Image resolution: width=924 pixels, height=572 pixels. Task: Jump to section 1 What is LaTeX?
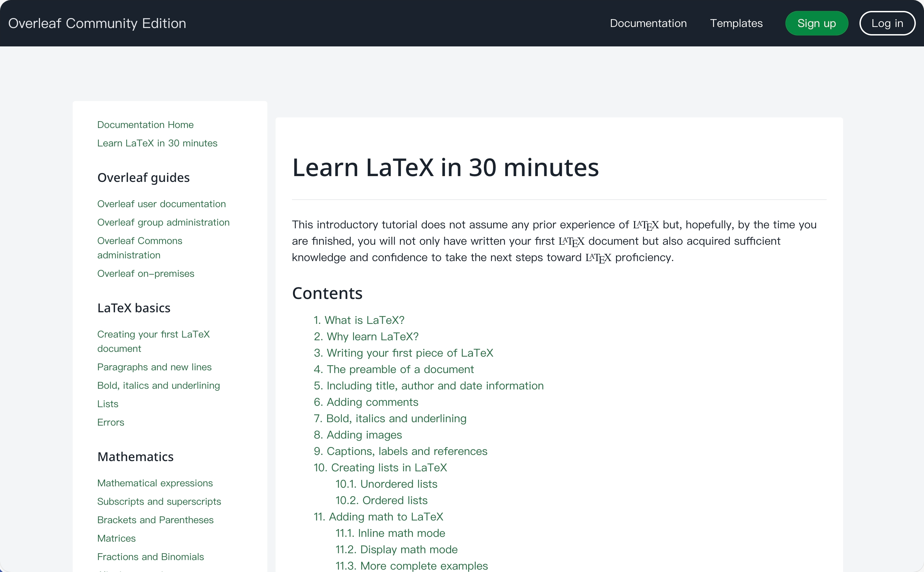click(359, 320)
